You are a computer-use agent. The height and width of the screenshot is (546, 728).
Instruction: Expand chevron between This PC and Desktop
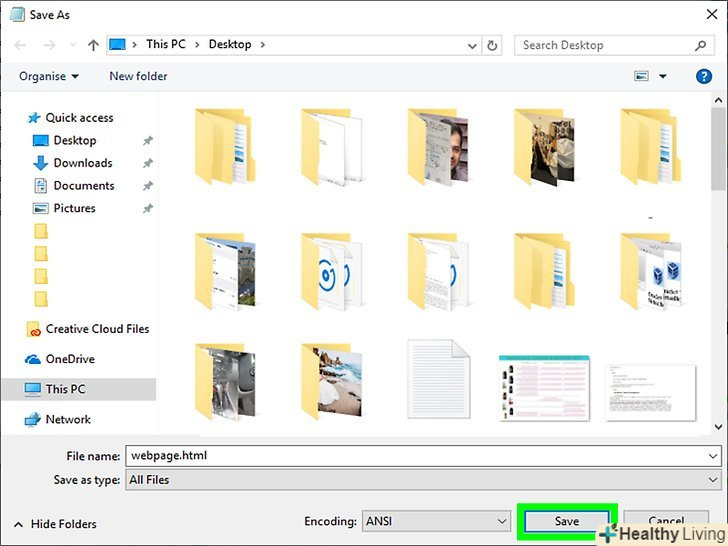coord(197,45)
